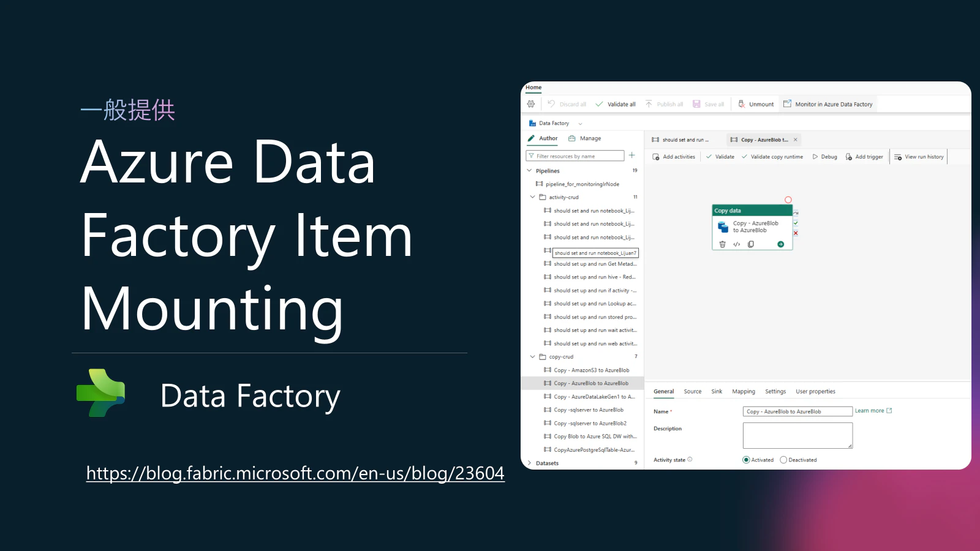Click the Filter resources by name field
Image resolution: width=980 pixels, height=551 pixels.
point(575,156)
